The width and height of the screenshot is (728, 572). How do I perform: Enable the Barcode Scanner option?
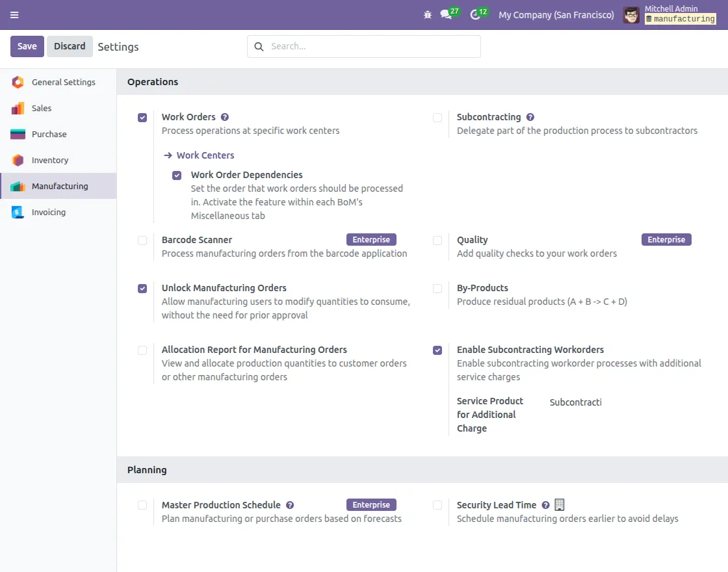tap(142, 240)
